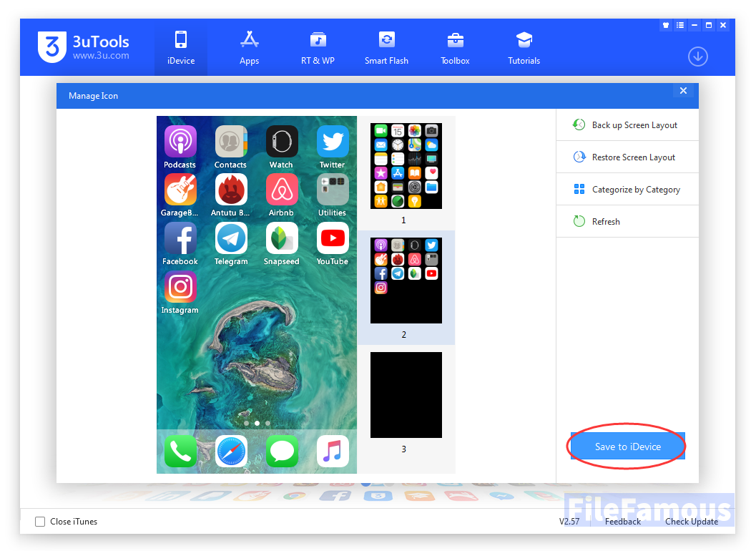This screenshot has height=551, width=756.
Task: Open the download manager arrow icon
Action: pos(697,57)
